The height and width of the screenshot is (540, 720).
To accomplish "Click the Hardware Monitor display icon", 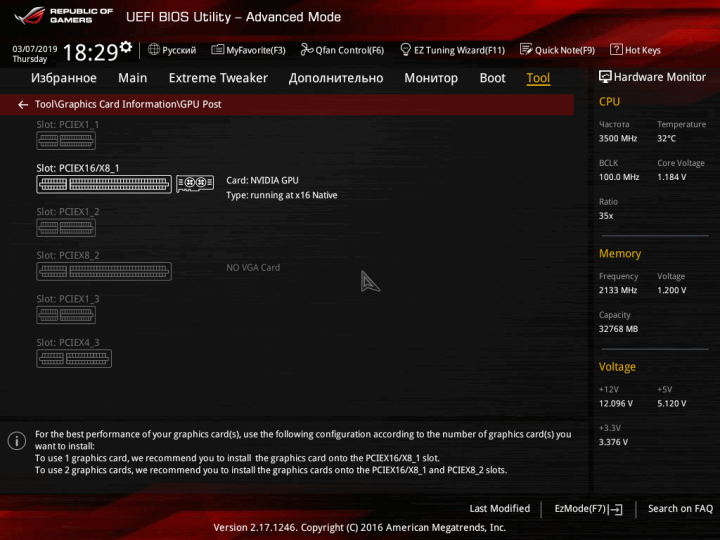I will tap(605, 77).
